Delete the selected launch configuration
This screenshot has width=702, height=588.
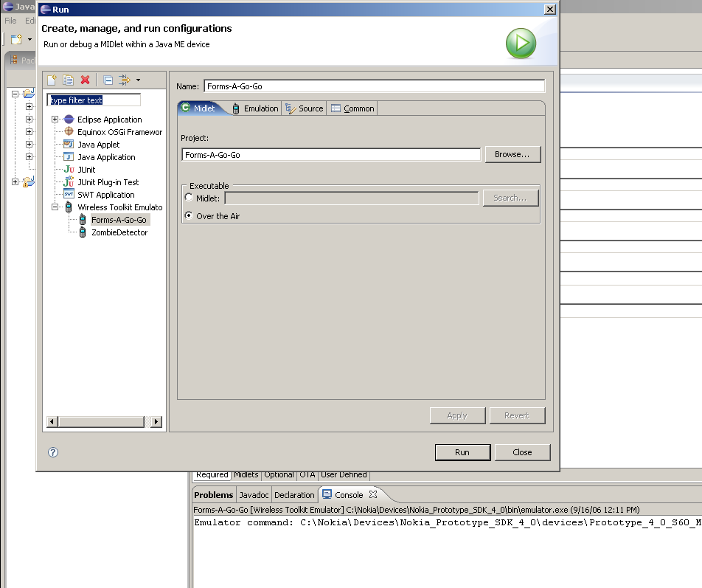point(83,80)
